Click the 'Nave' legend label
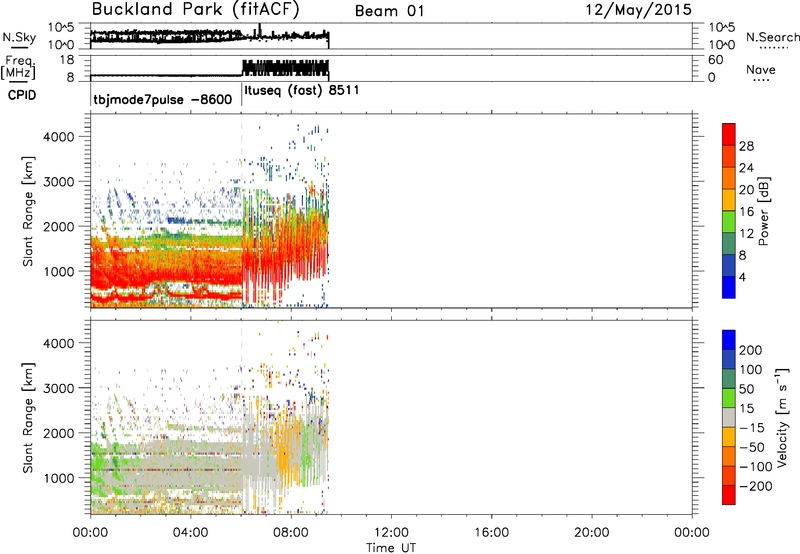This screenshot has width=800, height=554. [761, 69]
